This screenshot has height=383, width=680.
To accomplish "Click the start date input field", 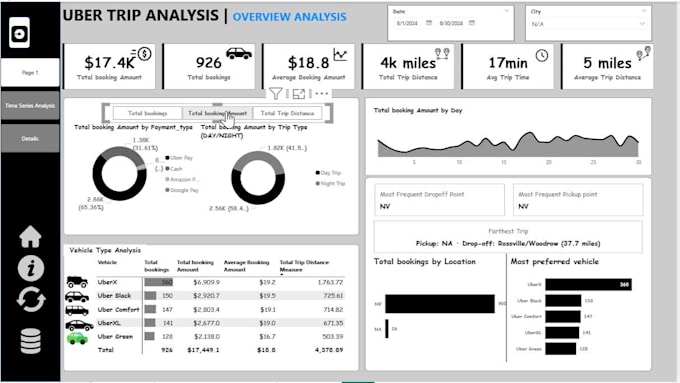I will pos(407,23).
